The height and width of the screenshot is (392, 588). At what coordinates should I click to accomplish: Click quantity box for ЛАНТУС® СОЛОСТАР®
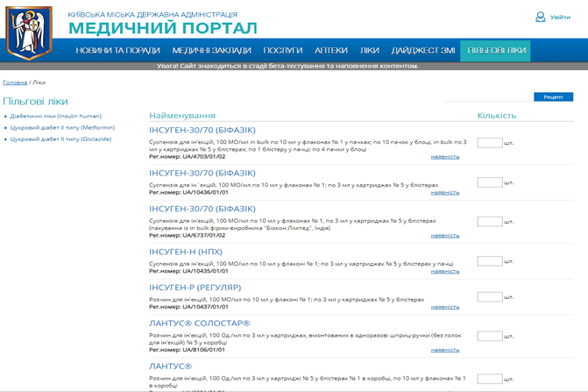click(x=490, y=336)
